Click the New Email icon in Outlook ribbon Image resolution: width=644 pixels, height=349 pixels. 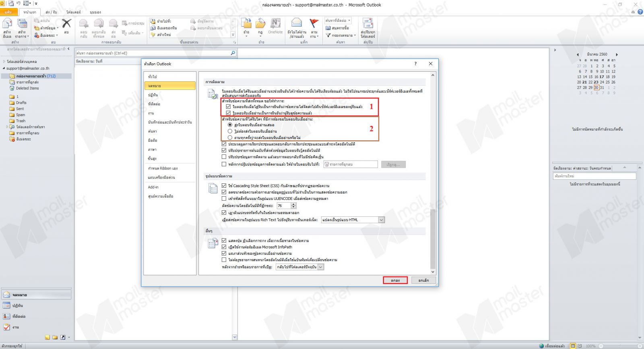[7, 24]
